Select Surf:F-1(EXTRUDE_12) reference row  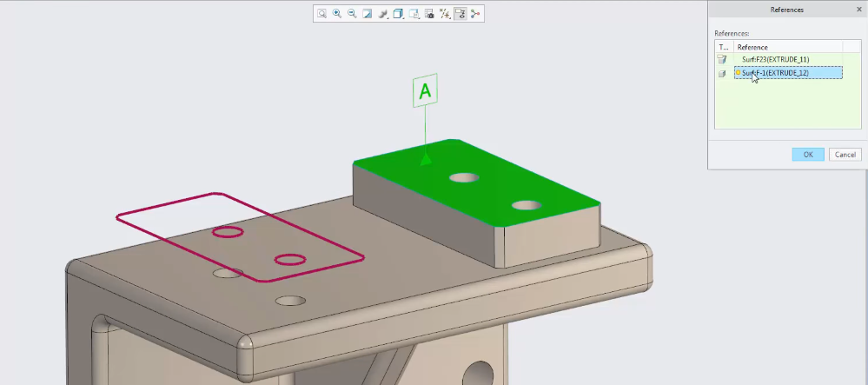[787, 73]
